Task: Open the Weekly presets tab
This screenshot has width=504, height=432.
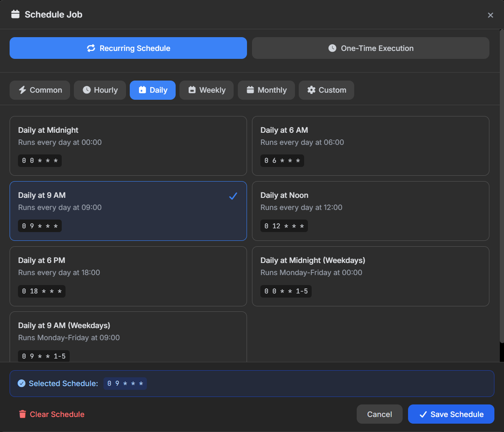Action: tap(207, 90)
